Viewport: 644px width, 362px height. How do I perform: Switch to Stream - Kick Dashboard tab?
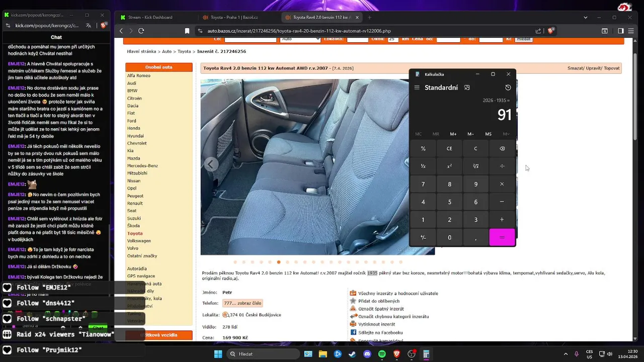pyautogui.click(x=157, y=17)
